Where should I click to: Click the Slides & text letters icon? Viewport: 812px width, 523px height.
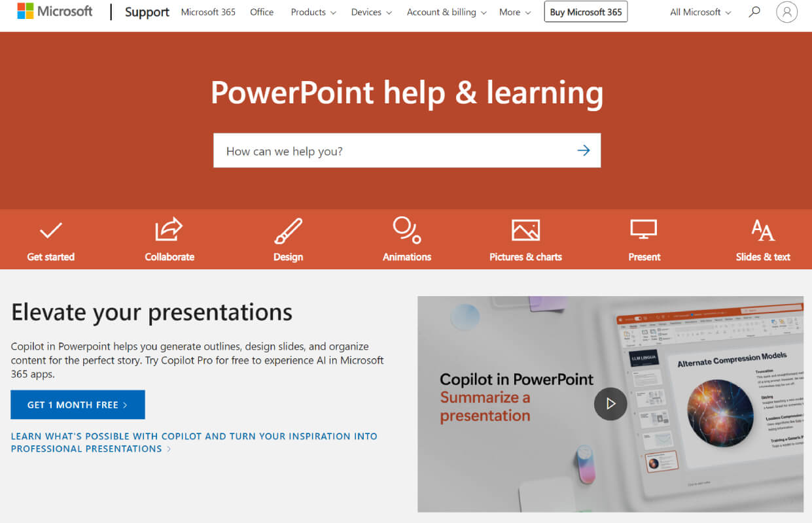[763, 230]
